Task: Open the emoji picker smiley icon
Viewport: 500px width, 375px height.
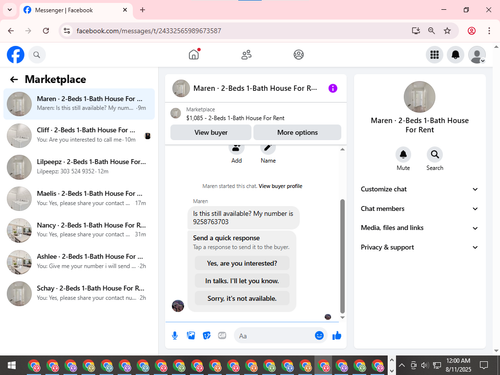Action: [319, 336]
